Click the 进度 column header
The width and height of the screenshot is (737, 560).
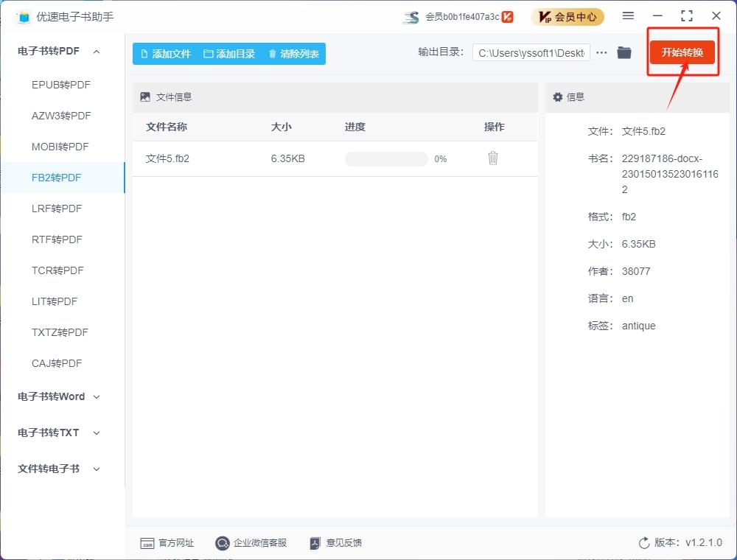point(355,127)
